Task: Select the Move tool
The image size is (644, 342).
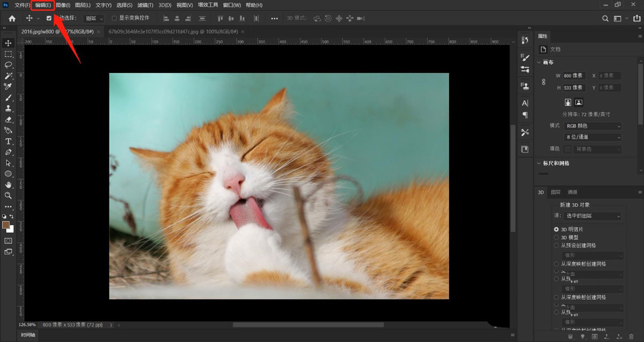Action: [8, 42]
